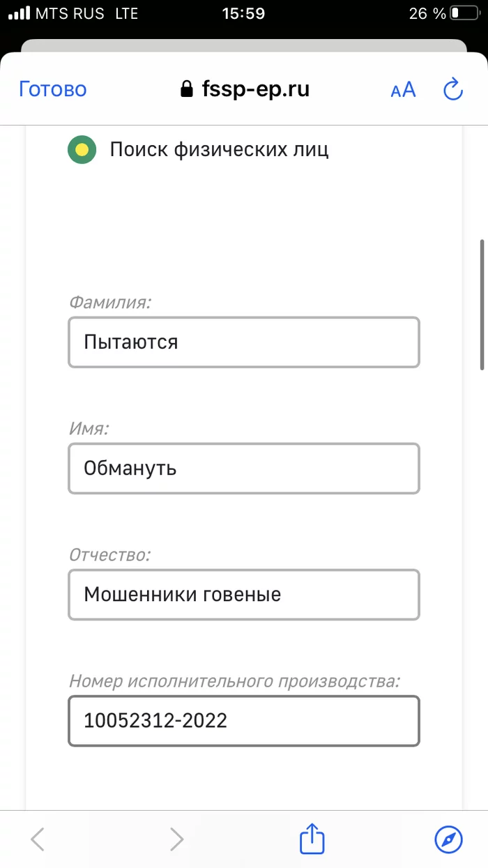Tap the padlock icon beside fssp-ep.ru
Viewport: 488px width, 868px height.
coord(188,89)
